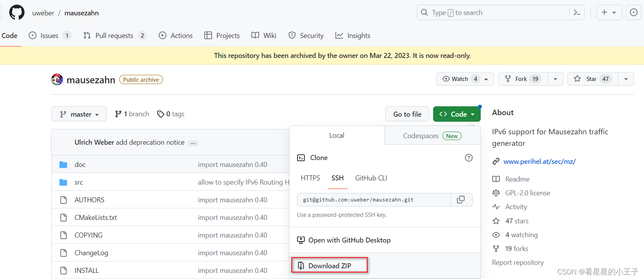644x279 pixels.
Task: Click the 1 branch link
Action: coord(132,114)
